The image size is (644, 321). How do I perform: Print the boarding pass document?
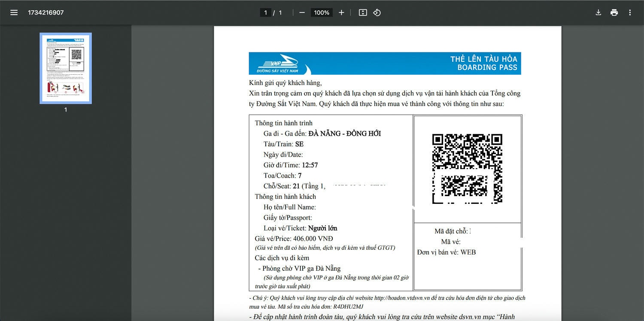coord(614,12)
